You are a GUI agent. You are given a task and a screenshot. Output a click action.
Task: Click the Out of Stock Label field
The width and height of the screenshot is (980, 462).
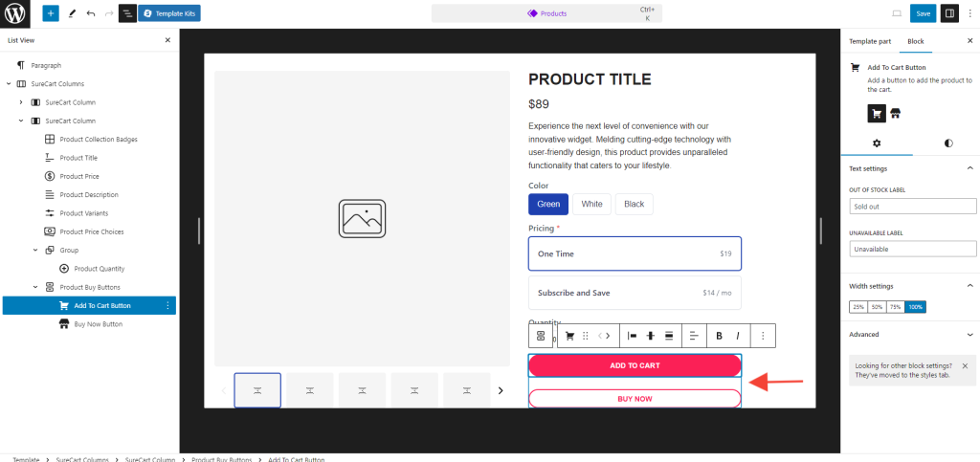912,206
